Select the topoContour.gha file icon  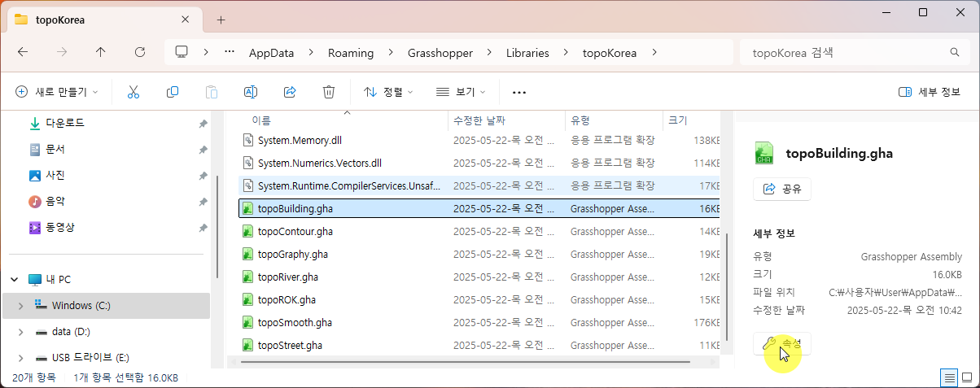[x=249, y=232]
